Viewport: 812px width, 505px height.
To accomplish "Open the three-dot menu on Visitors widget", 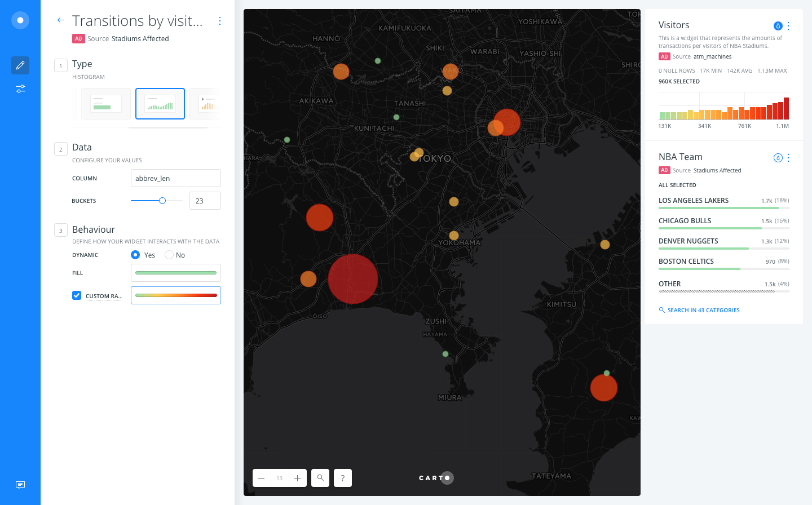I will 788,25.
